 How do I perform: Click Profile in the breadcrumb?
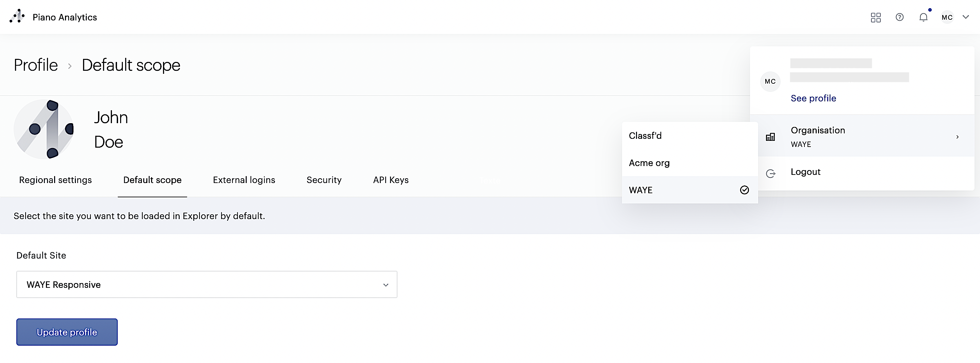[36, 65]
